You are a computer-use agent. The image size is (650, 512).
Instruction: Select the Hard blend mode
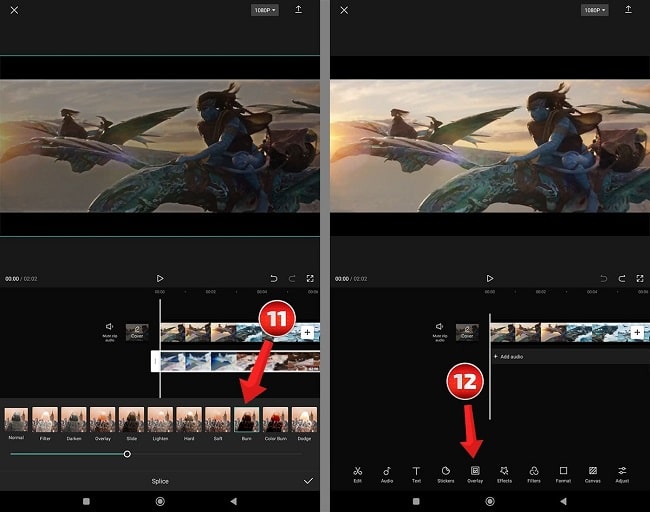tap(189, 423)
